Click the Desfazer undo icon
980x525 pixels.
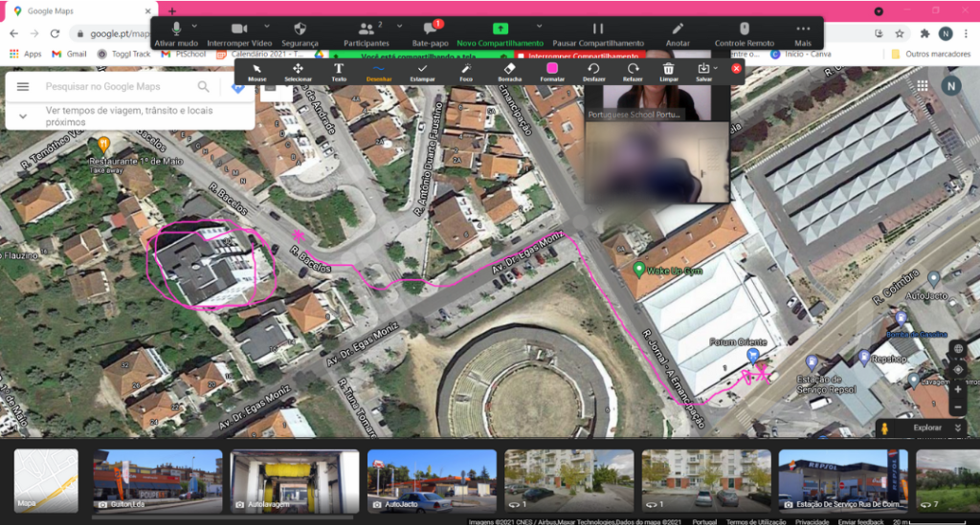tap(592, 72)
